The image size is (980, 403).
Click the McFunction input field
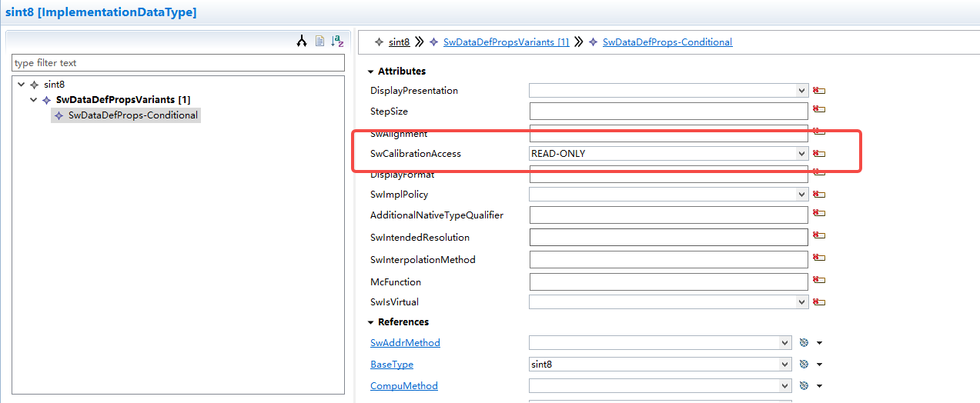pos(668,281)
